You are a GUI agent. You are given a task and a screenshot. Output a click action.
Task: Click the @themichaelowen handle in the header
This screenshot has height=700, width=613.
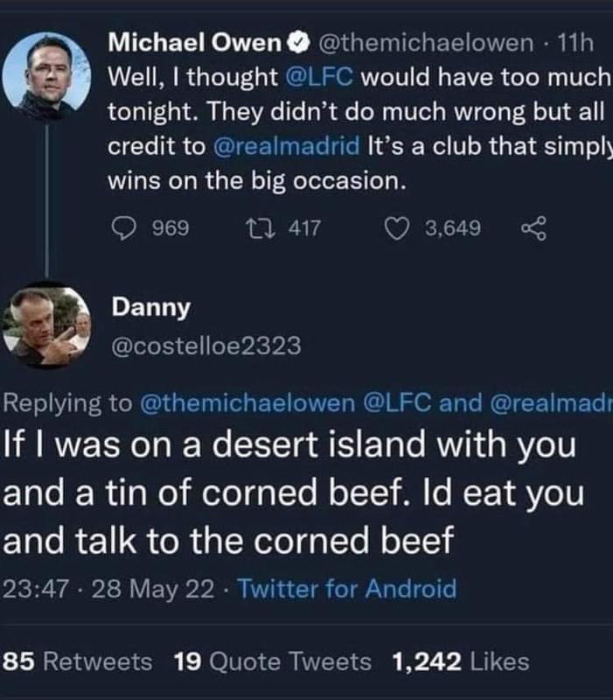421,42
